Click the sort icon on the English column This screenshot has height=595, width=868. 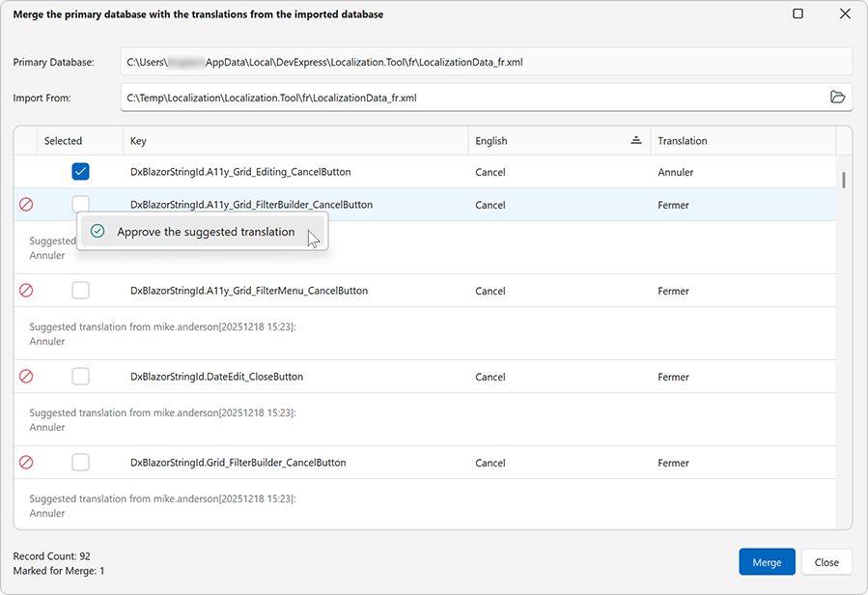point(635,140)
